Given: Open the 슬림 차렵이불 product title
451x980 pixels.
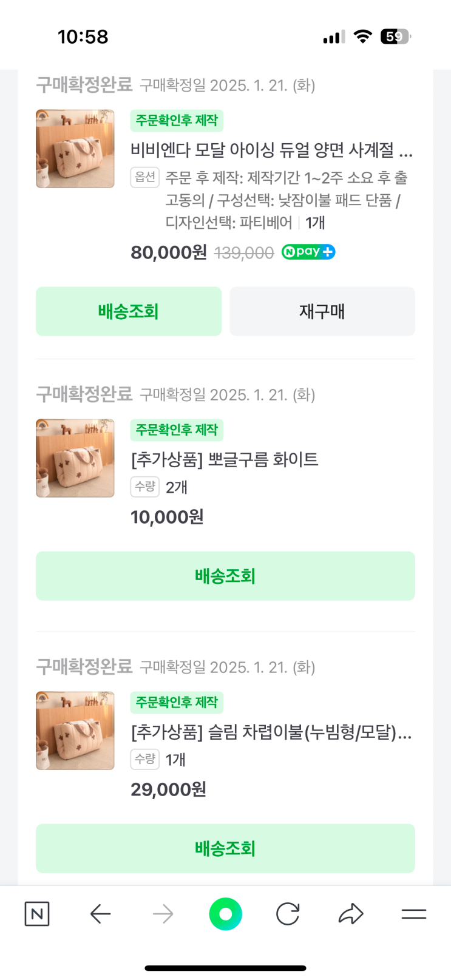Looking at the screenshot, I should 271,732.
